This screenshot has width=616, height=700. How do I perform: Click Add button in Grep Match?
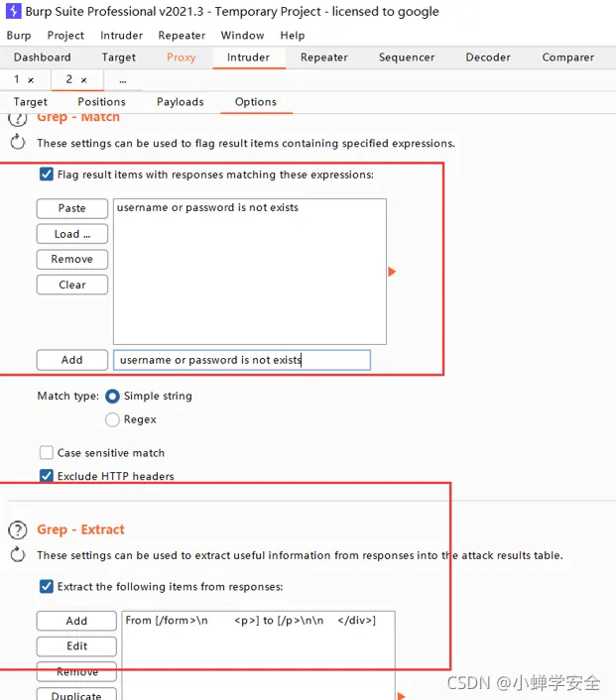tap(72, 360)
